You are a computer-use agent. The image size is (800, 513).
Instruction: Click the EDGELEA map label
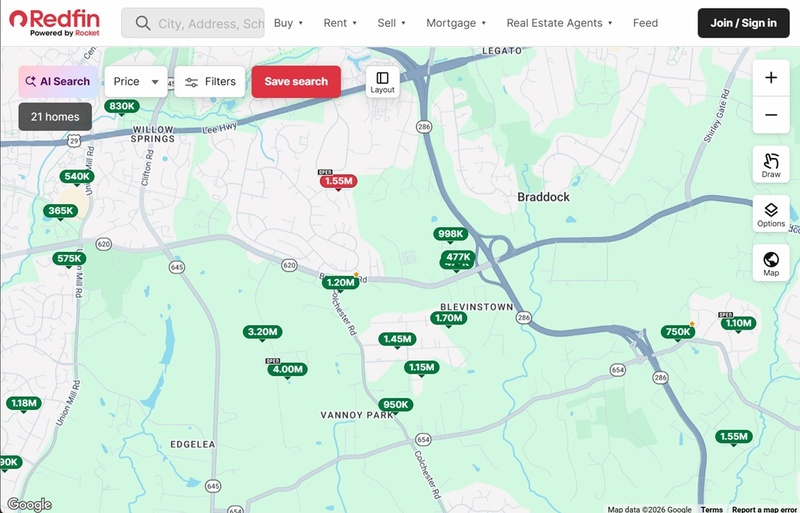(193, 445)
